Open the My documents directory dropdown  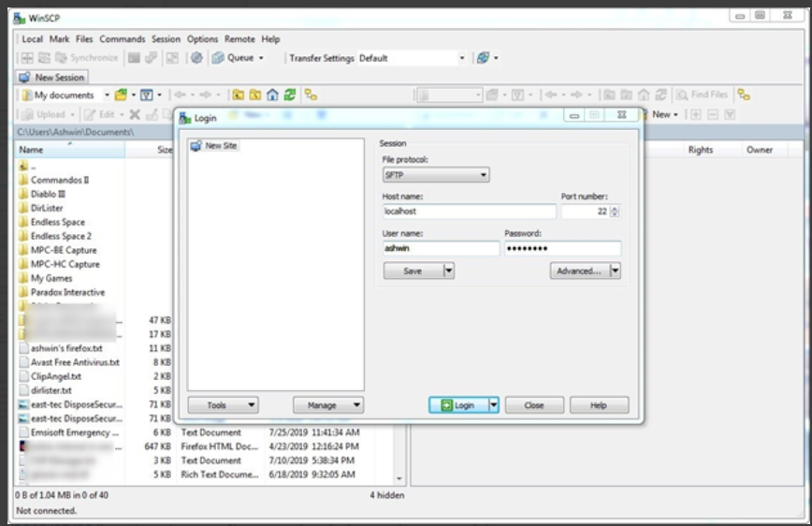(65, 95)
